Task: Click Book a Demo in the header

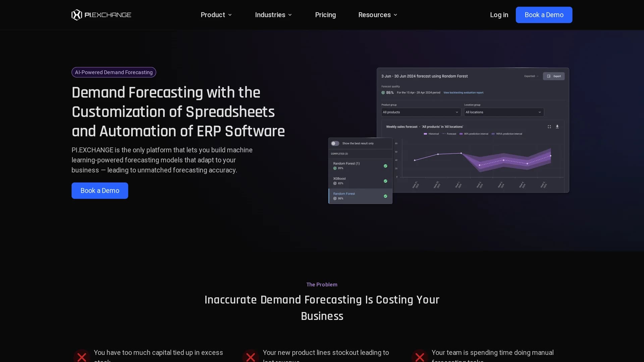Action: pos(544,15)
